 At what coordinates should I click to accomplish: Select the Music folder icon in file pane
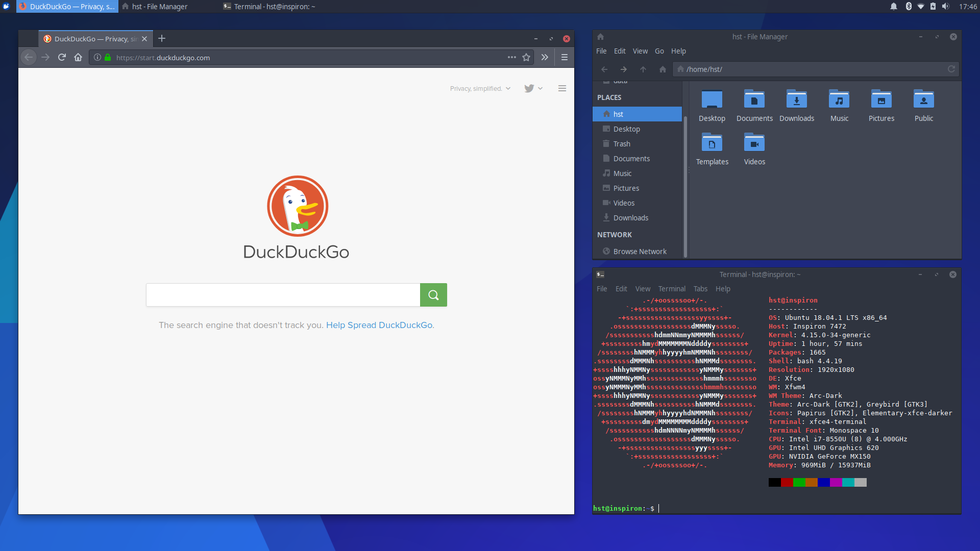pyautogui.click(x=839, y=100)
